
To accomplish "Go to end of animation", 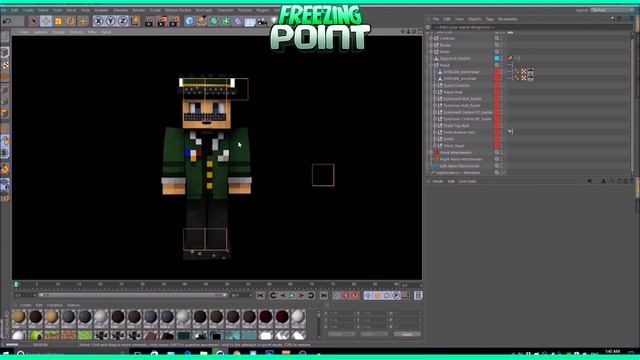I will 324,295.
